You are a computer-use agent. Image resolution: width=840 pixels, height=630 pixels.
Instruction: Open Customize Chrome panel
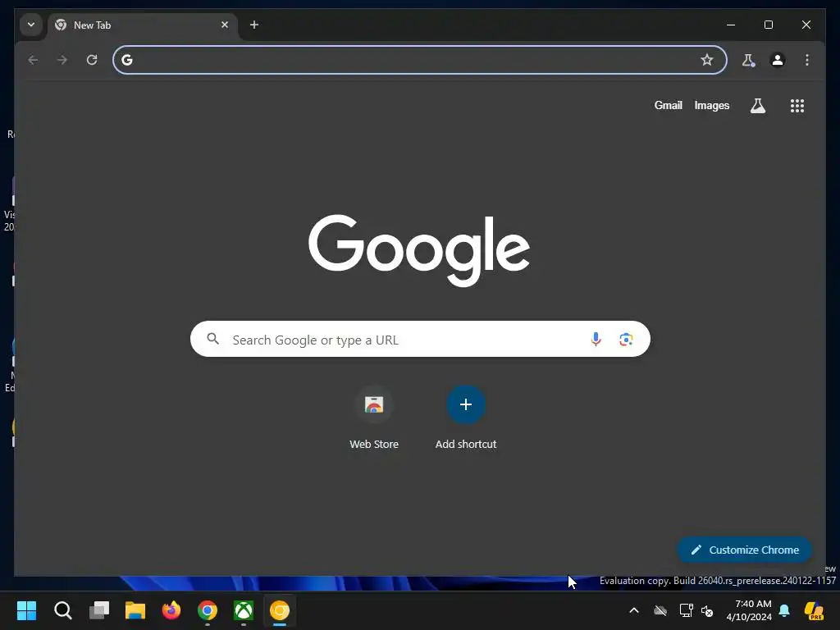(745, 550)
